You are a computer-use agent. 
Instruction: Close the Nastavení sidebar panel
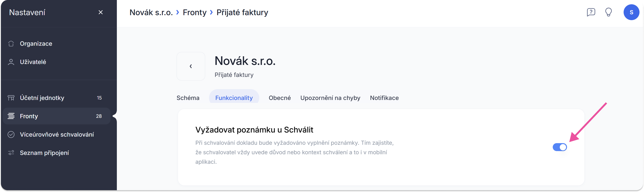(101, 12)
